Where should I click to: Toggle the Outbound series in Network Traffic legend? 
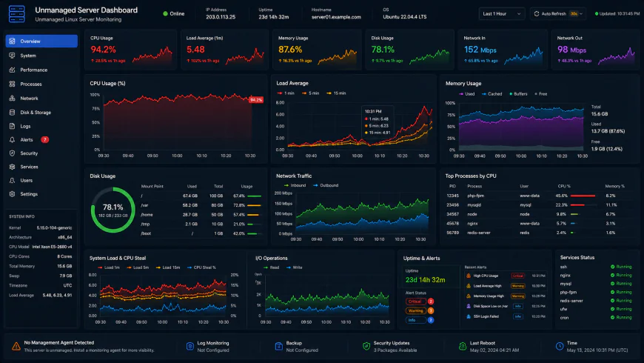(326, 185)
